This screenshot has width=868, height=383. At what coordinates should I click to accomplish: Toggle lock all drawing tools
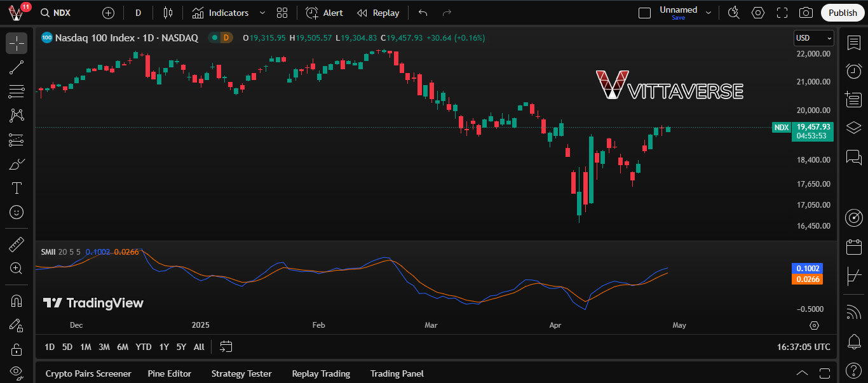pos(17,349)
